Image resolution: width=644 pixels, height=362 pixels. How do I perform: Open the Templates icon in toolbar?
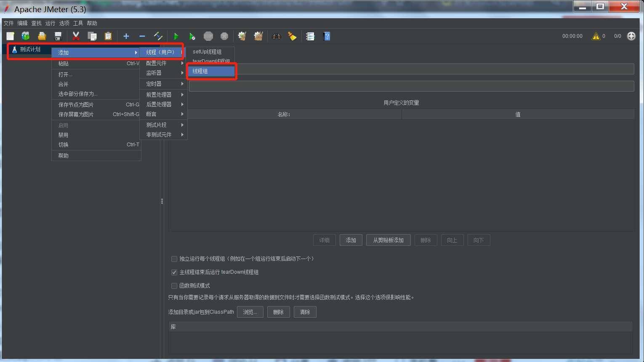26,36
